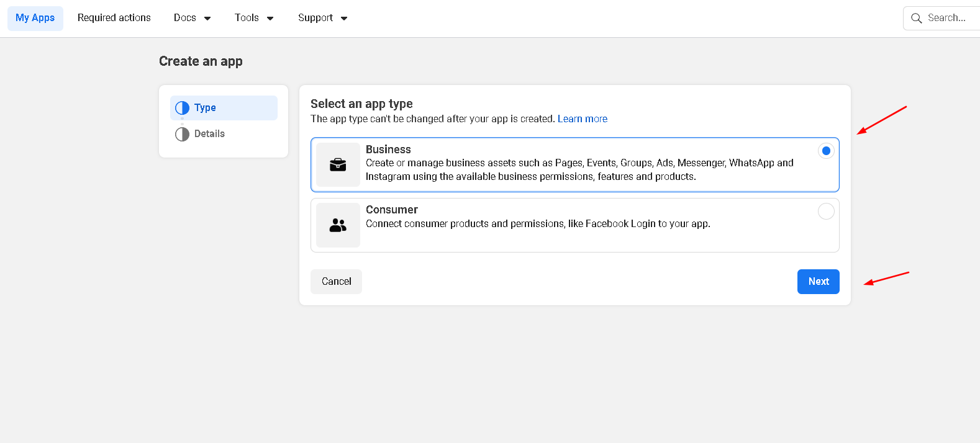This screenshot has height=443, width=980.
Task: Cancel the app creation
Action: coord(336,282)
